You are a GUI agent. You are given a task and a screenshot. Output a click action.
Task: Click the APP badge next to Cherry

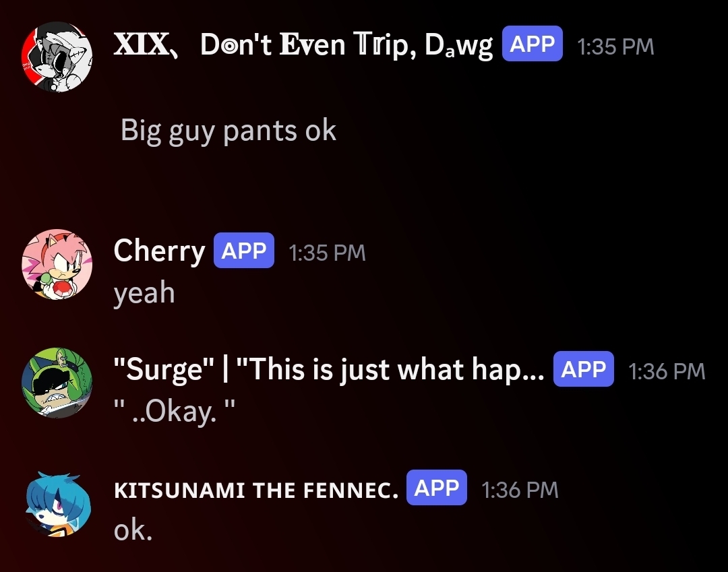coord(243,251)
